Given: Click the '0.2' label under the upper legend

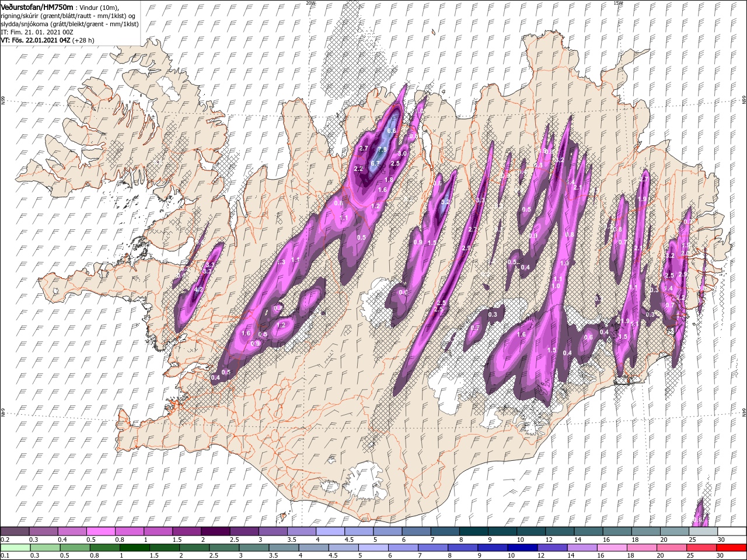Looking at the screenshot, I should (x=5, y=540).
